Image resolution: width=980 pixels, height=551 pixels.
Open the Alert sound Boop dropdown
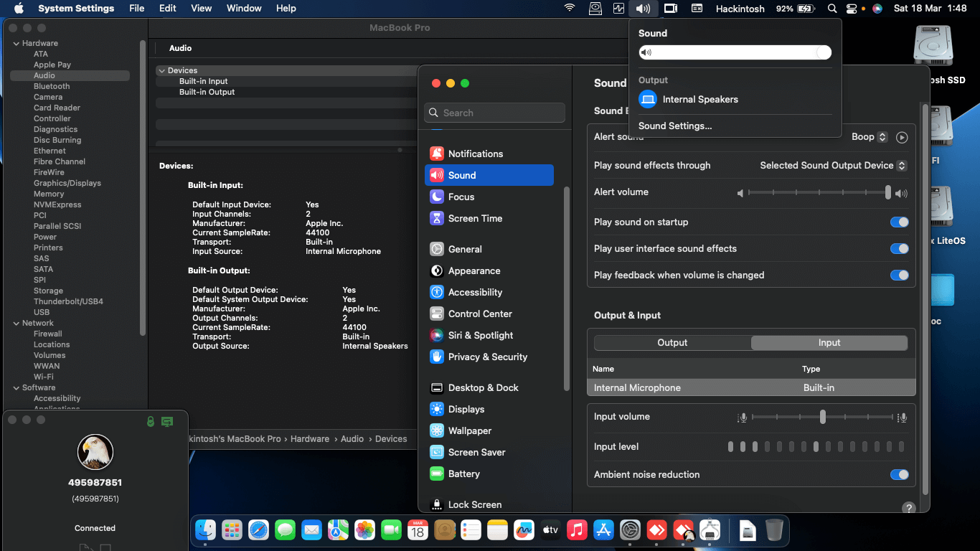coord(870,137)
